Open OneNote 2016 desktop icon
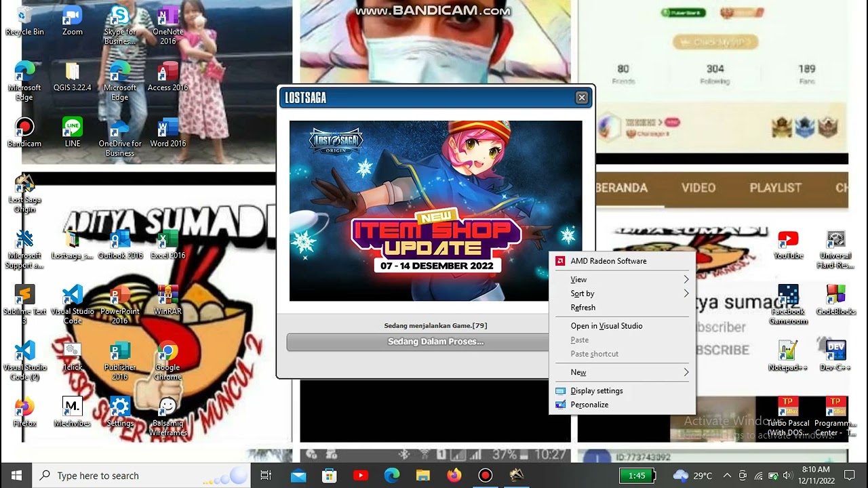 167,25
